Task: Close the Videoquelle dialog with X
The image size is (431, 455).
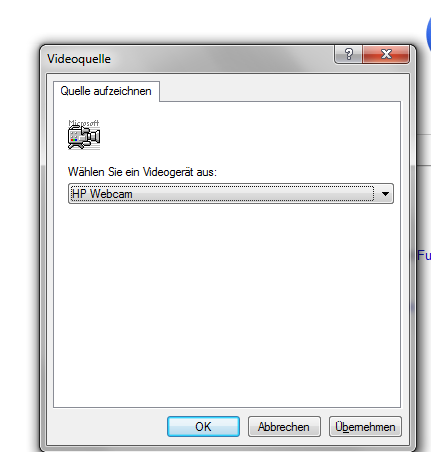Action: tap(386, 54)
